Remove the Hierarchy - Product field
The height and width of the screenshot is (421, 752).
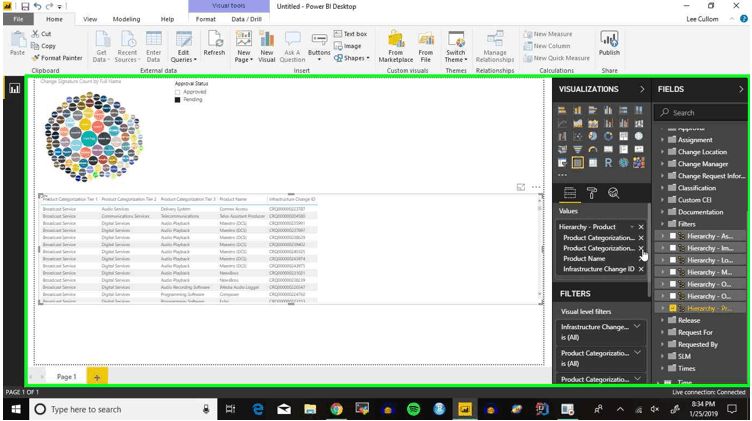click(x=641, y=227)
